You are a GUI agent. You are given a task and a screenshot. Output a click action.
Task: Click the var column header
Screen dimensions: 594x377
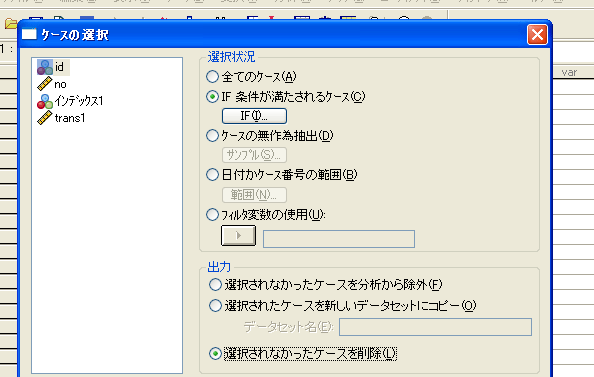(x=569, y=72)
